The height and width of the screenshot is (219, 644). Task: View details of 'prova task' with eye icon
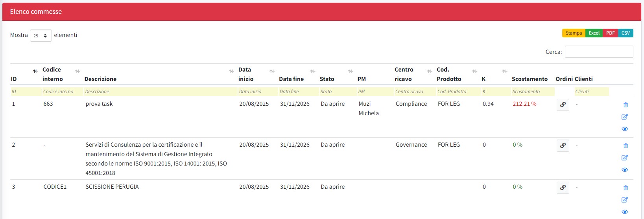(624, 129)
